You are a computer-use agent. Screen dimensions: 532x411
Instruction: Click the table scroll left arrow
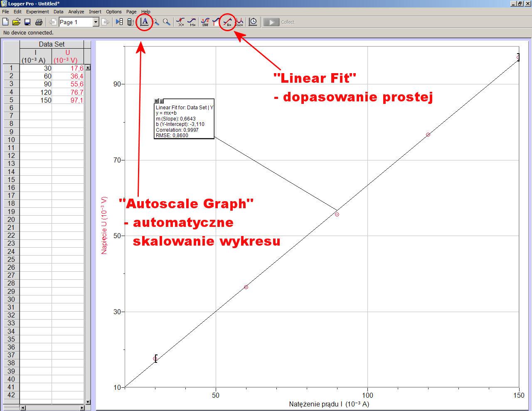pos(22,408)
